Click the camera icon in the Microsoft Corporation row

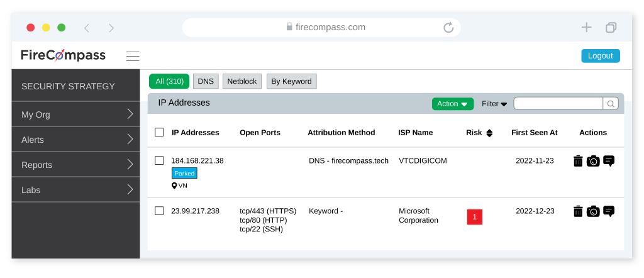(593, 211)
